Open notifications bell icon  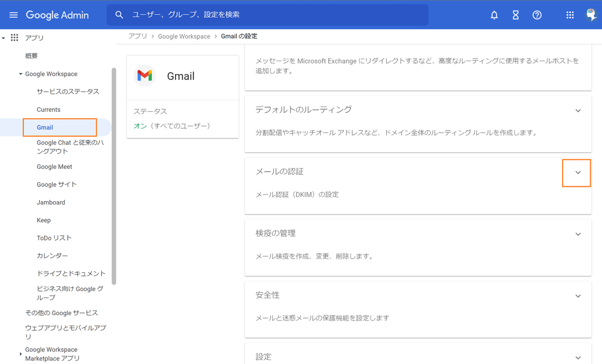[x=494, y=15]
